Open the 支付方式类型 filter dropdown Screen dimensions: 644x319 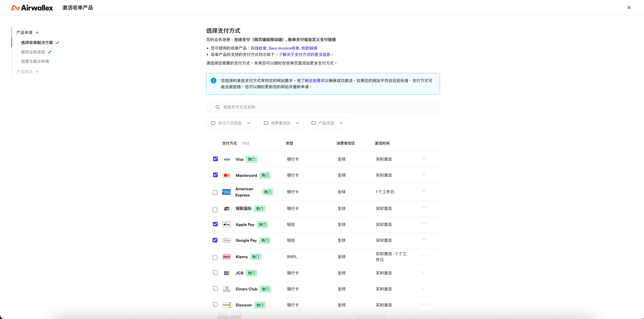pyautogui.click(x=231, y=123)
